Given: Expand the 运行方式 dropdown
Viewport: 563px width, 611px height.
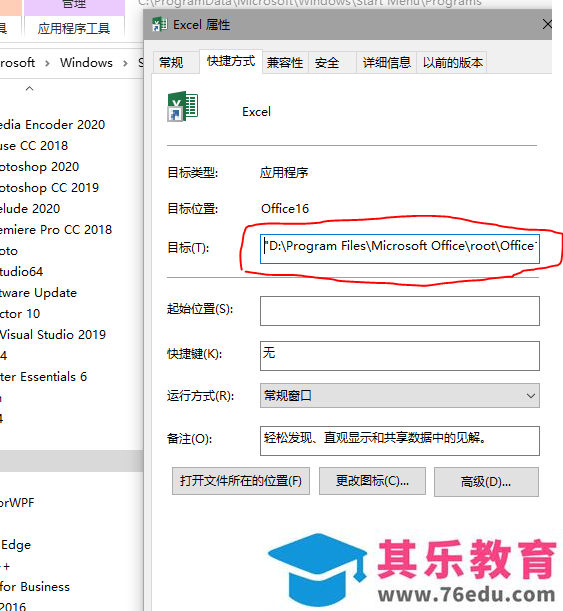Looking at the screenshot, I should [x=400, y=396].
